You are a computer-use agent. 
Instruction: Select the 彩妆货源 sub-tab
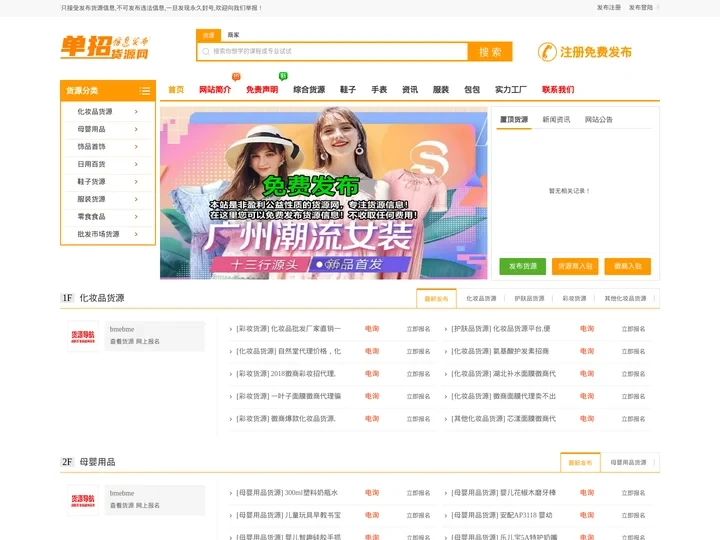[574, 298]
